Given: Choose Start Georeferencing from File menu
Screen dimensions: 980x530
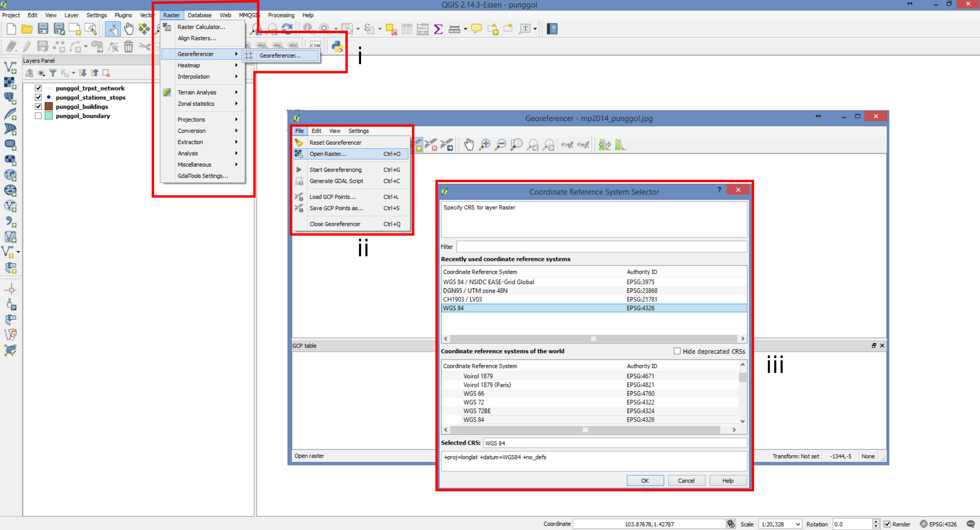Looking at the screenshot, I should (335, 170).
